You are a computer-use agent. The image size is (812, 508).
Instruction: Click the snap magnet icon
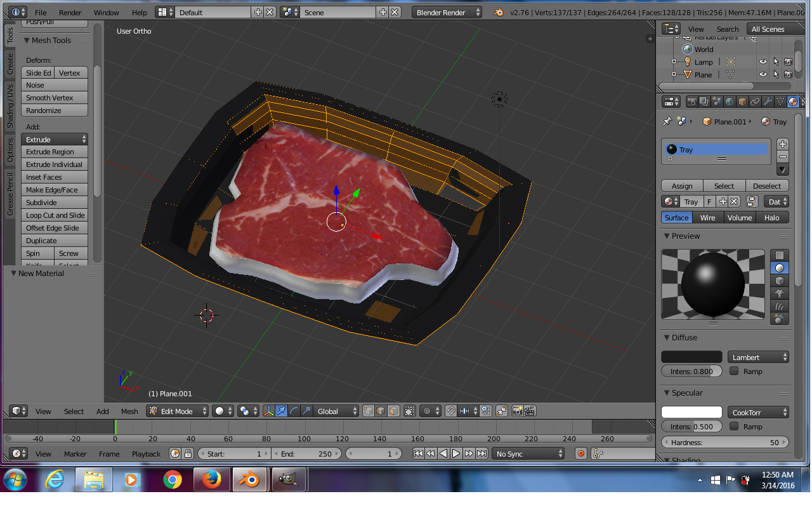coord(451,411)
